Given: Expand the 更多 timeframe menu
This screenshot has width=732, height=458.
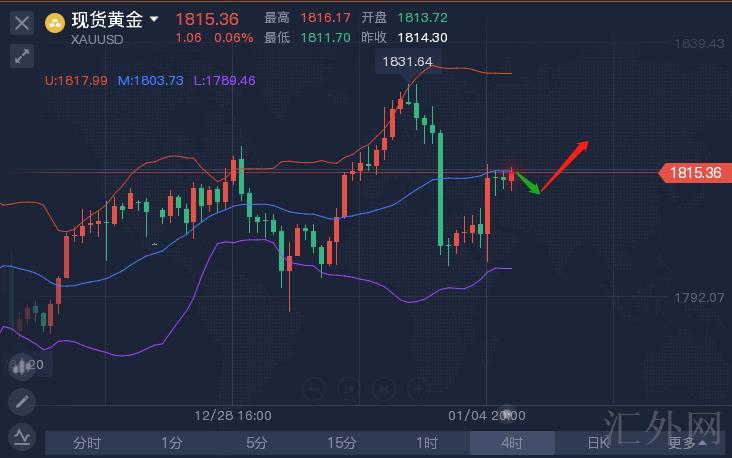Looking at the screenshot, I should pyautogui.click(x=687, y=443).
